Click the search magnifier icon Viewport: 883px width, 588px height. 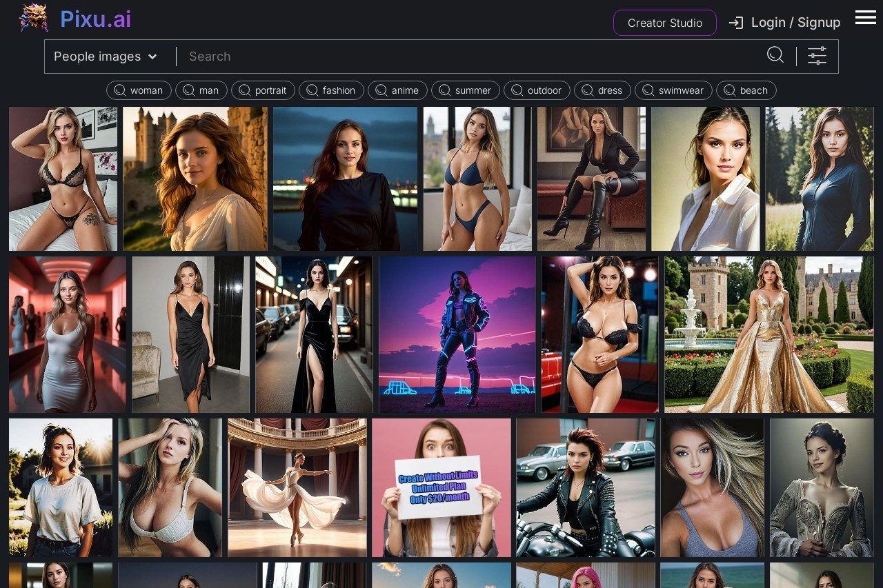tap(775, 55)
